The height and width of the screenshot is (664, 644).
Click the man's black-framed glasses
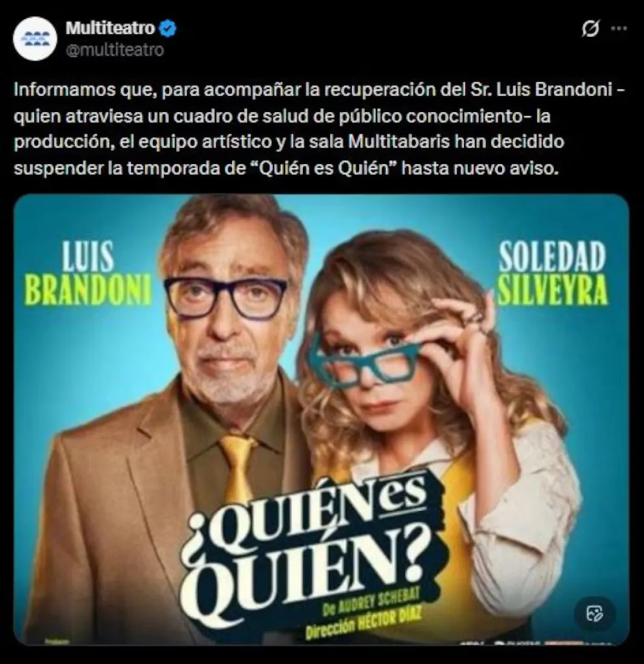[x=226, y=298]
